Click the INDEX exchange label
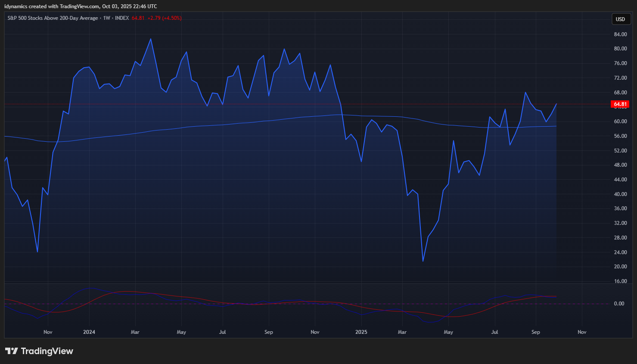Image resolution: width=637 pixels, height=364 pixels. [122, 18]
